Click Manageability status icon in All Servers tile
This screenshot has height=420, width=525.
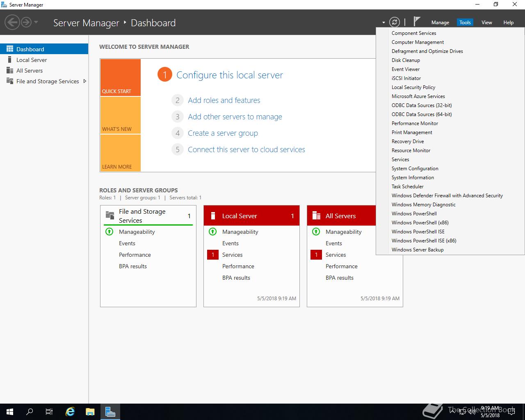pyautogui.click(x=316, y=232)
